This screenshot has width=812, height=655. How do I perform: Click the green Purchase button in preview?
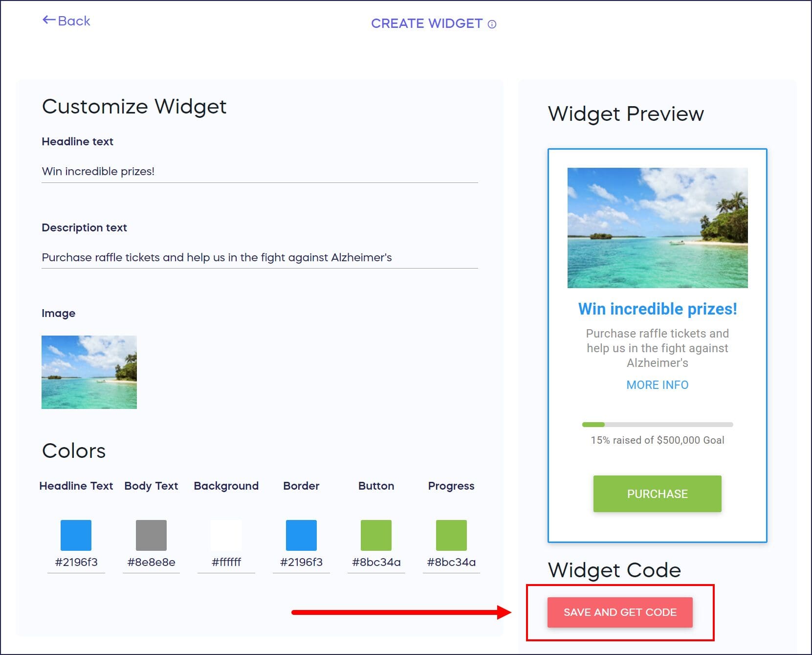coord(657,494)
